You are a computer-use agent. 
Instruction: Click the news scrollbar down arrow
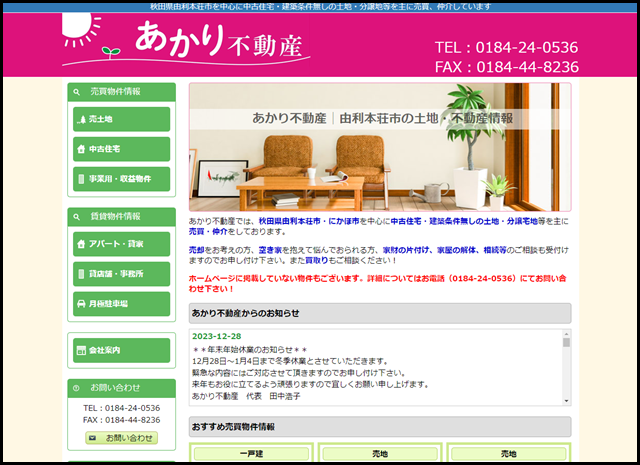[x=567, y=401]
